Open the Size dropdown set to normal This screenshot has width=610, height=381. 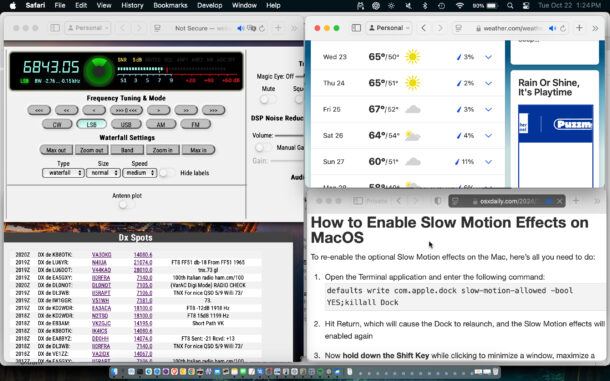pos(103,172)
